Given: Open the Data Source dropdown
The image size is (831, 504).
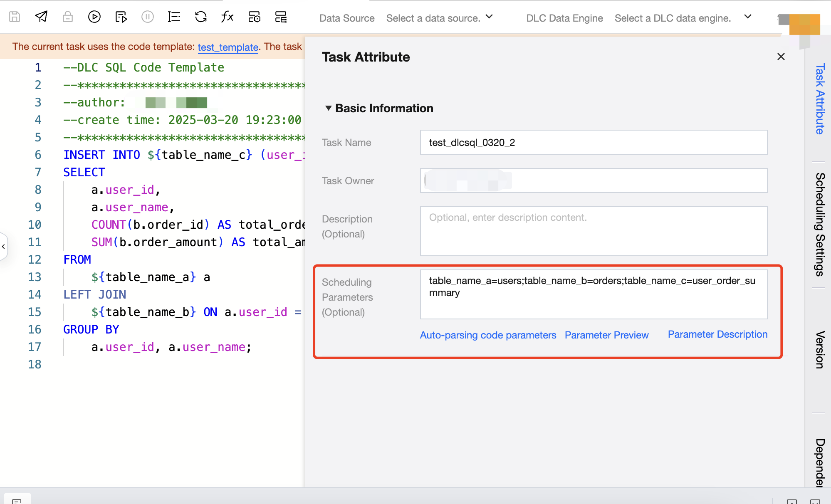Looking at the screenshot, I should (x=439, y=18).
